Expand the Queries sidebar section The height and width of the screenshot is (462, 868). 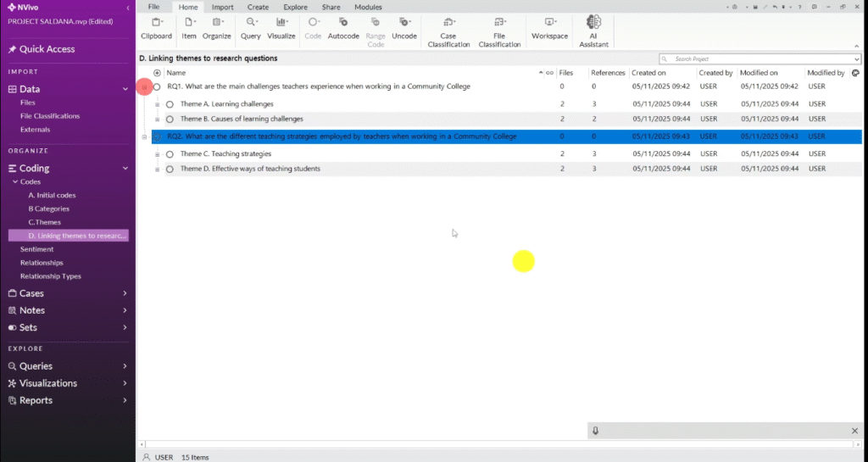point(125,366)
